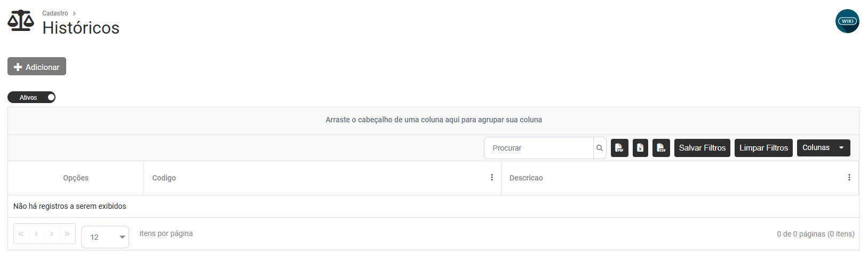The image size is (868, 267).
Task: Open the items per page dropdown
Action: 105,237
